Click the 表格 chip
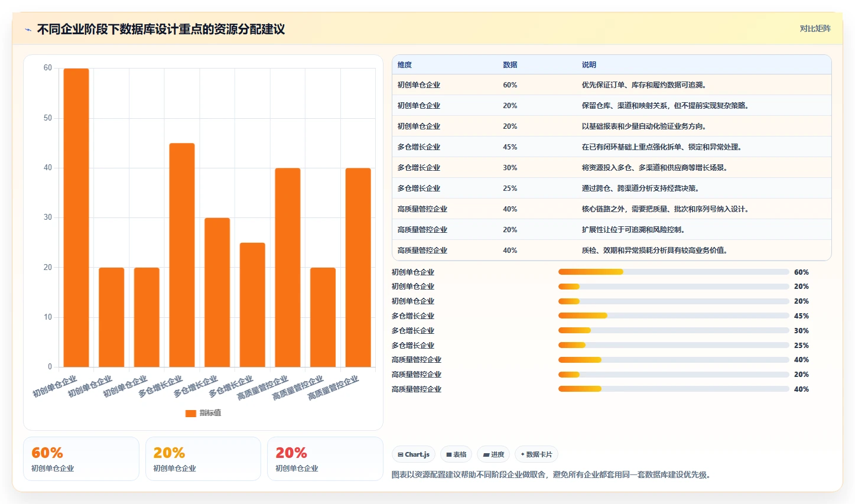Screen dimensions: 855x504 456,454
